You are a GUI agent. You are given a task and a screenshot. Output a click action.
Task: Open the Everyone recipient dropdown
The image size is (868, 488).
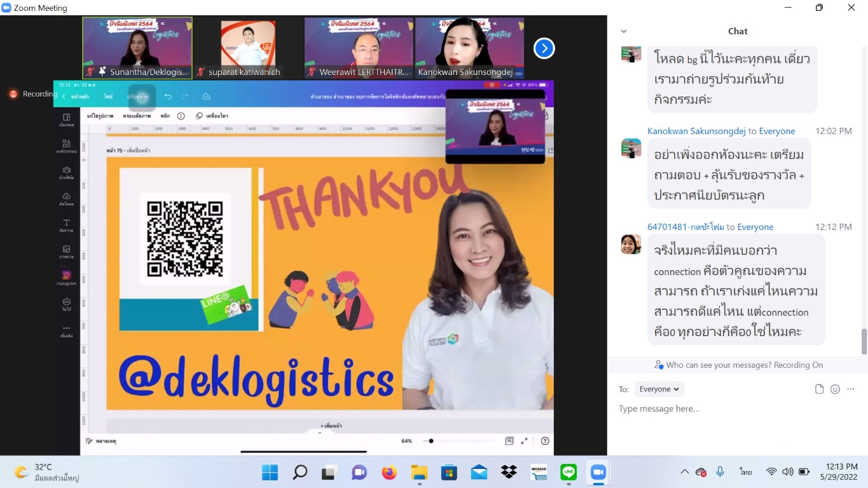659,389
